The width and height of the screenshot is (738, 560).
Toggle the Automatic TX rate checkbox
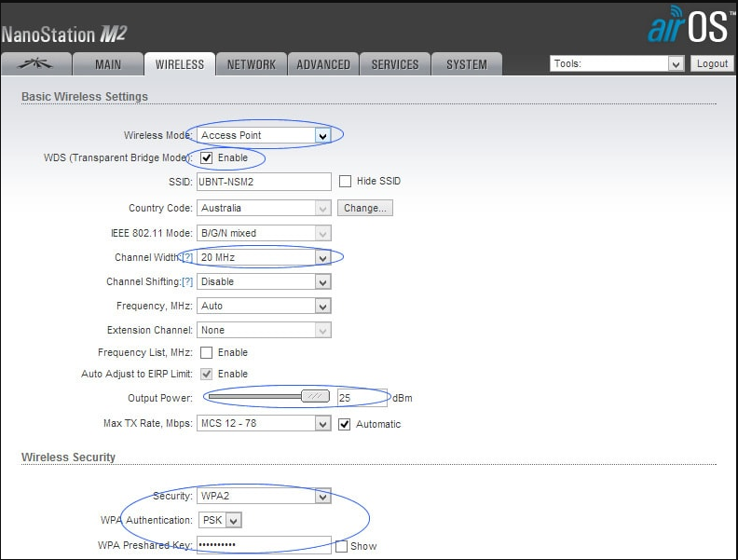pos(345,425)
